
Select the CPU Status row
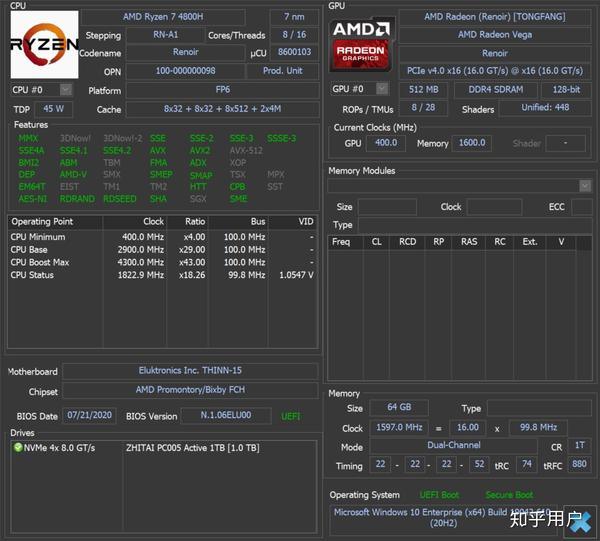tap(163, 275)
